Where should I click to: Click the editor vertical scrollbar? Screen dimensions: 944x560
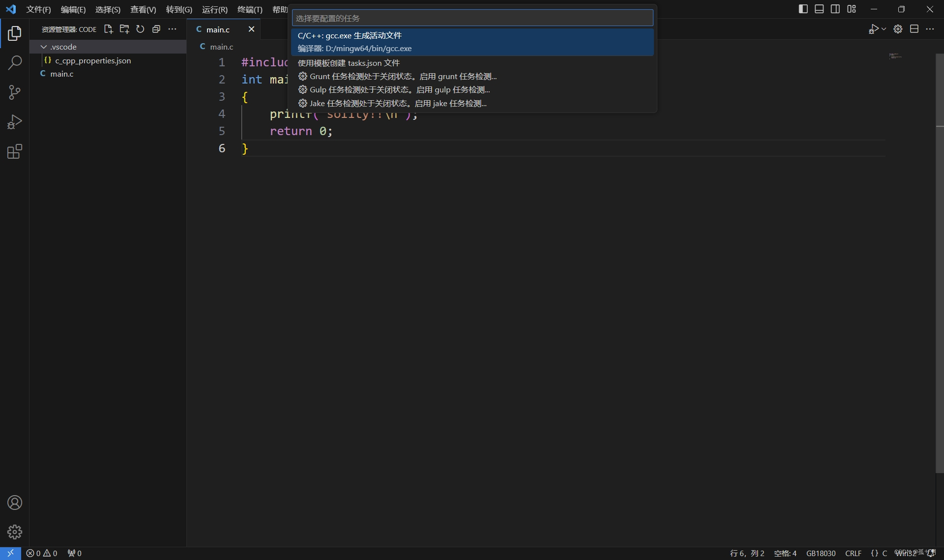(x=940, y=263)
